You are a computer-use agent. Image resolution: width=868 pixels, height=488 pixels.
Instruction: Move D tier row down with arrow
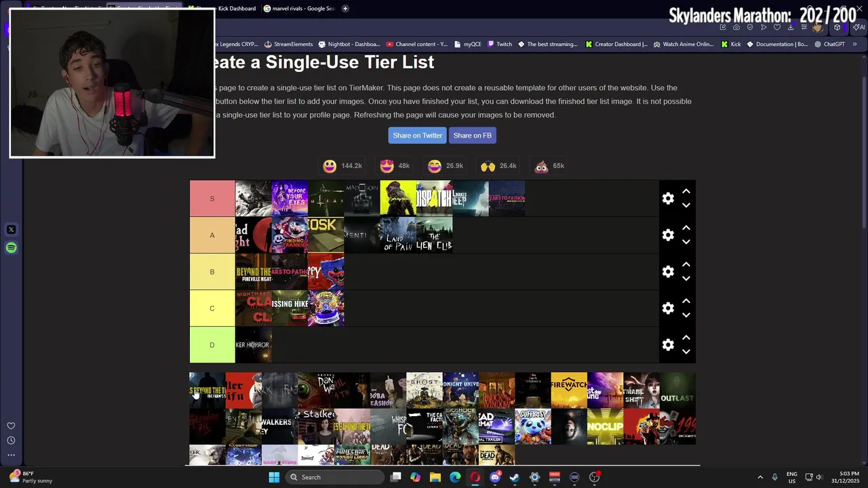point(686,352)
